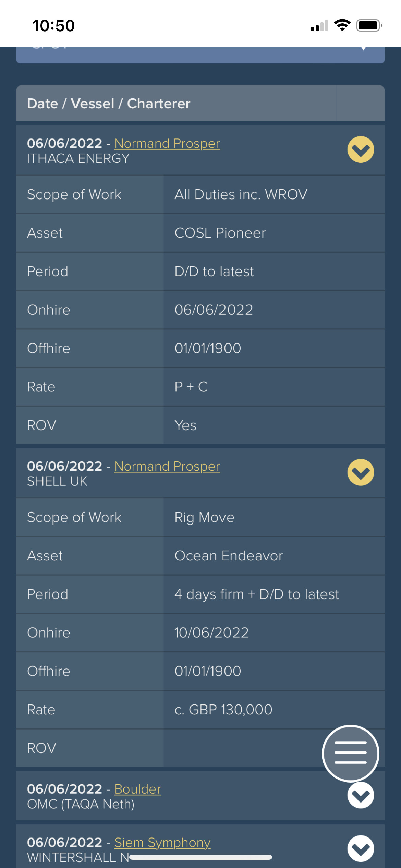The image size is (401, 868).
Task: Tap the 10:50 clock in status bar
Action: 53,26
